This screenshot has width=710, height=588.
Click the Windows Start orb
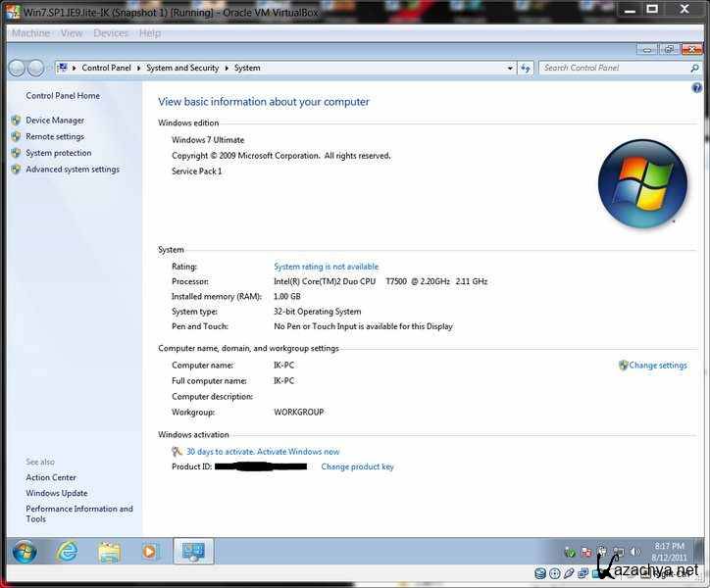click(x=25, y=552)
